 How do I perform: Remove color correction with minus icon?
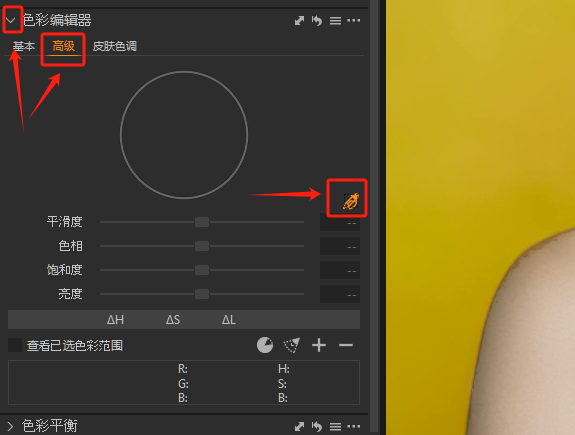pyautogui.click(x=346, y=345)
